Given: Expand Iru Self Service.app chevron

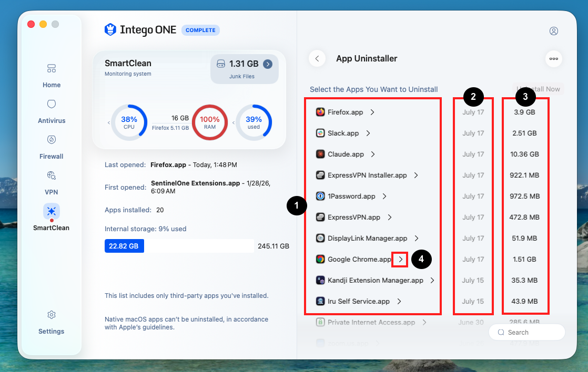Looking at the screenshot, I should (399, 301).
